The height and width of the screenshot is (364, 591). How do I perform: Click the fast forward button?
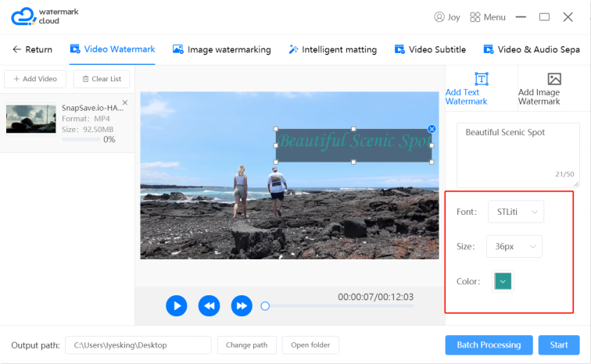coord(242,305)
